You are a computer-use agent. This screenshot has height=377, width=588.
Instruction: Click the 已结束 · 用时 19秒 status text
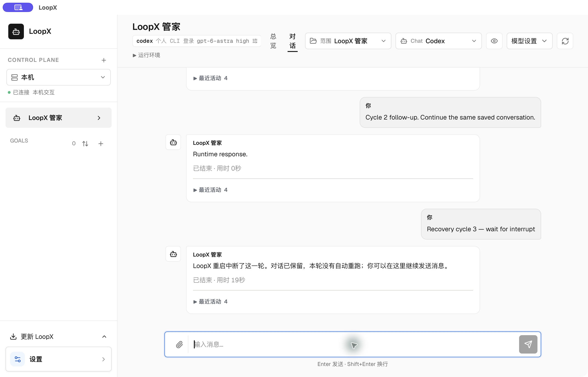(x=219, y=280)
